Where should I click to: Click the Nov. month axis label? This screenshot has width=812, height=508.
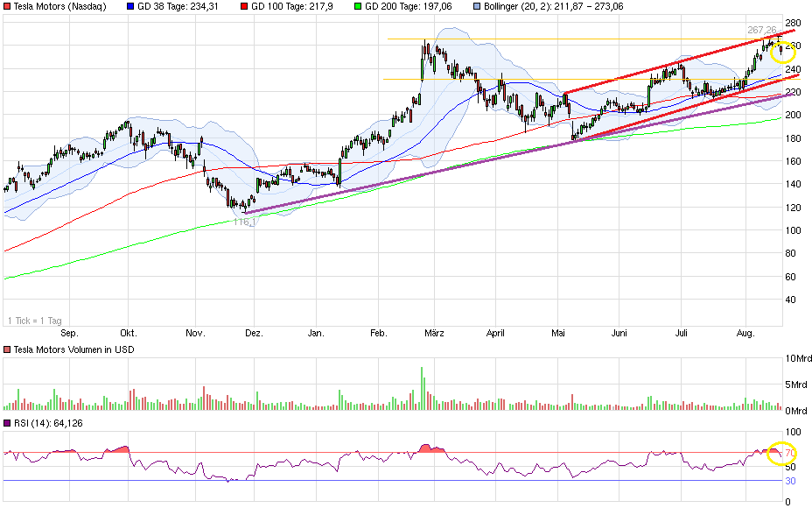(195, 334)
